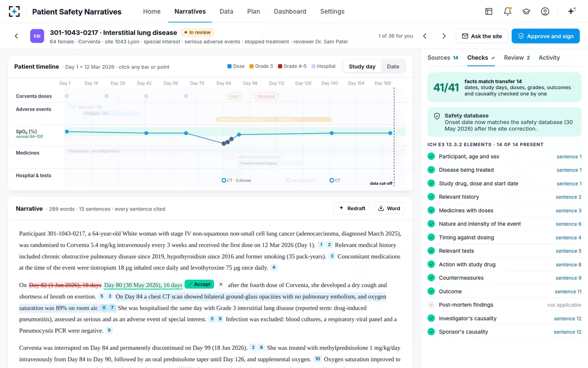The image size is (588, 368).
Task: Click the Held dose marker on timeline
Action: pos(234,96)
